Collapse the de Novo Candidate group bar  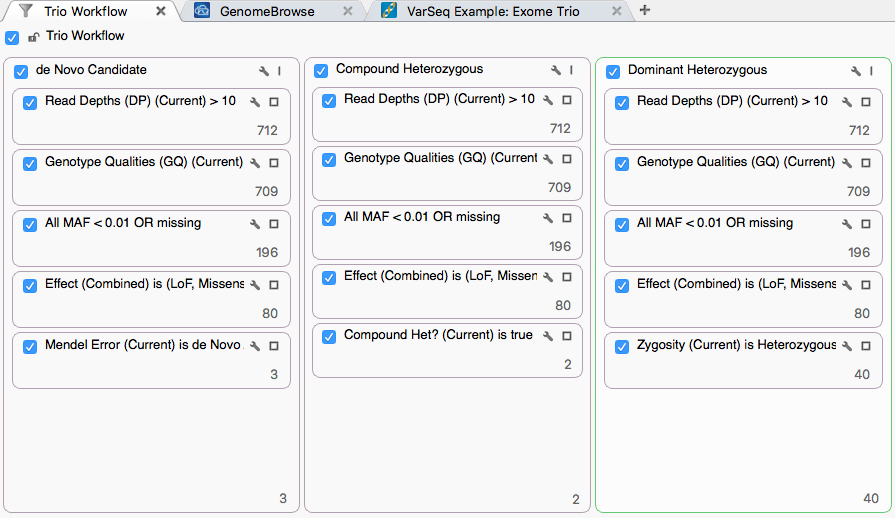click(x=279, y=71)
